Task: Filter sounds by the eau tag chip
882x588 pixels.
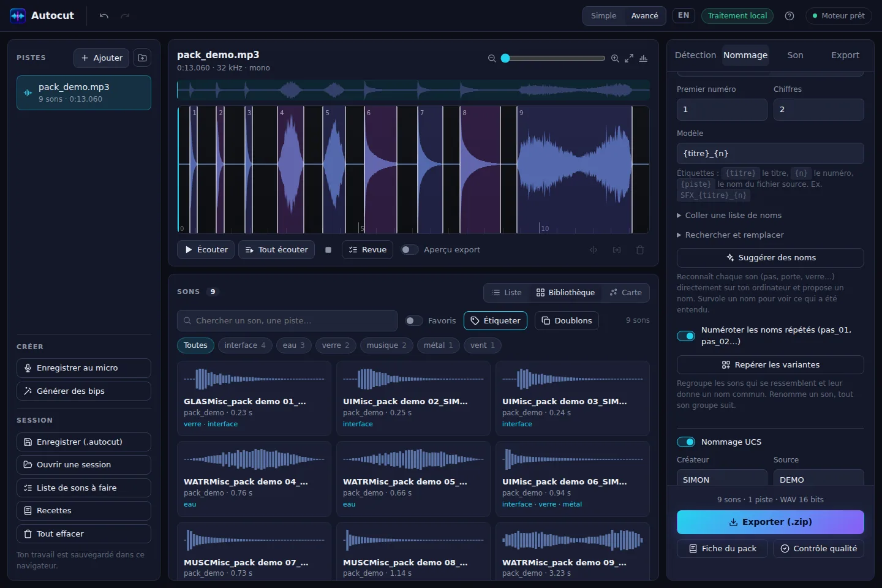Action: [x=294, y=345]
